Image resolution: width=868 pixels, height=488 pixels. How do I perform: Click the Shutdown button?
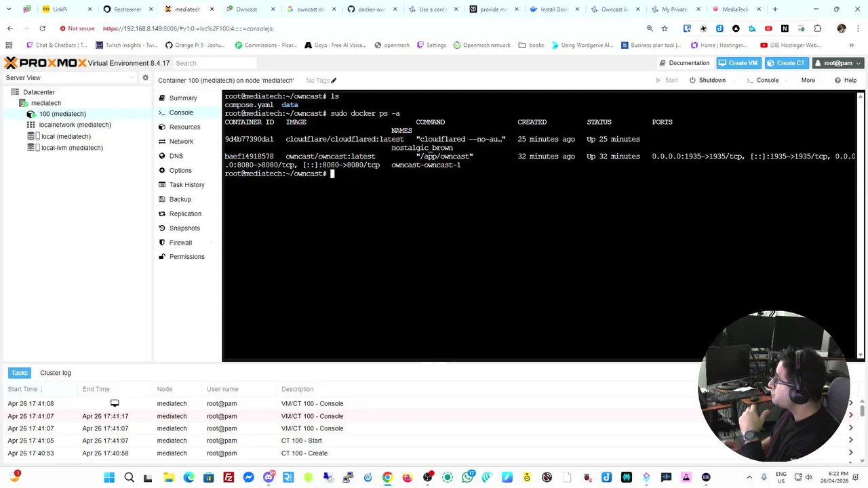[x=707, y=81]
